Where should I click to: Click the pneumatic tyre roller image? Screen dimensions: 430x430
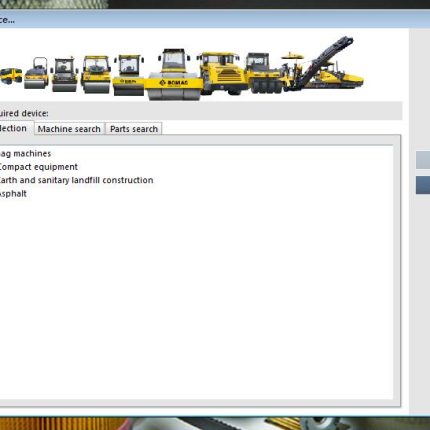[263, 73]
